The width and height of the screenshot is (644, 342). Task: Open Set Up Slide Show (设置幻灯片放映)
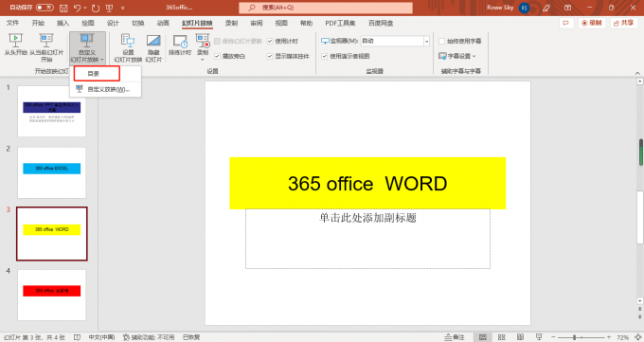pos(128,47)
